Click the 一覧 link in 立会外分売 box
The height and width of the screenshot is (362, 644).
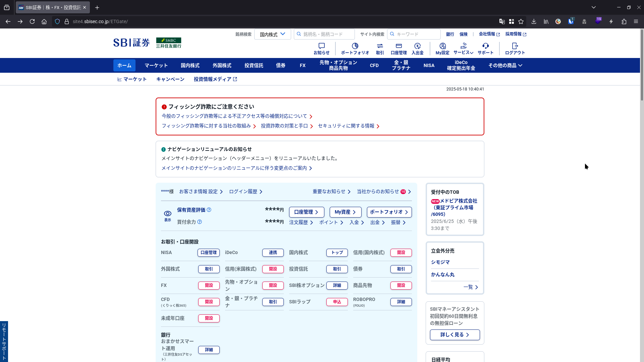471,287
